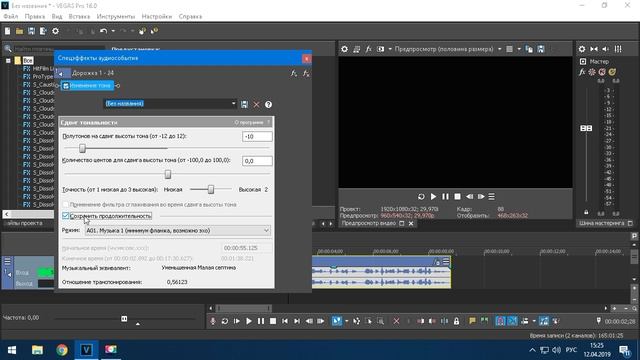Open the preset name dropdown
The height and width of the screenshot is (360, 640).
(x=233, y=104)
